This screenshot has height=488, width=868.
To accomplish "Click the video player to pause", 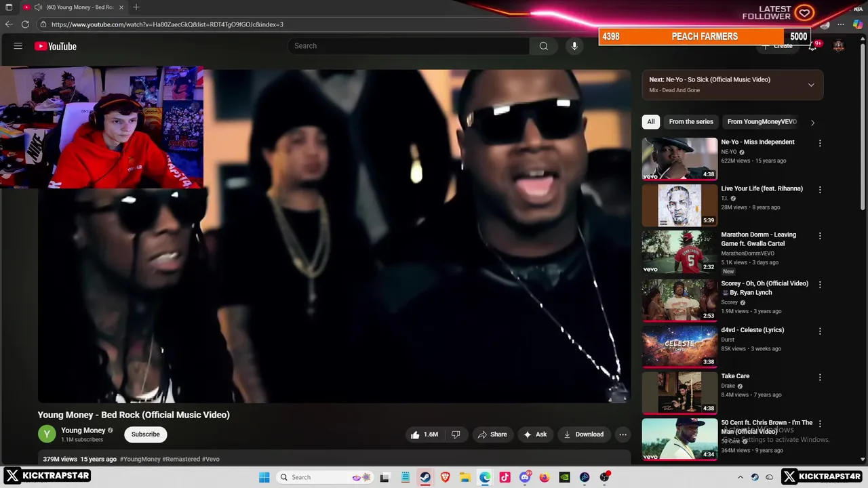I will (334, 236).
